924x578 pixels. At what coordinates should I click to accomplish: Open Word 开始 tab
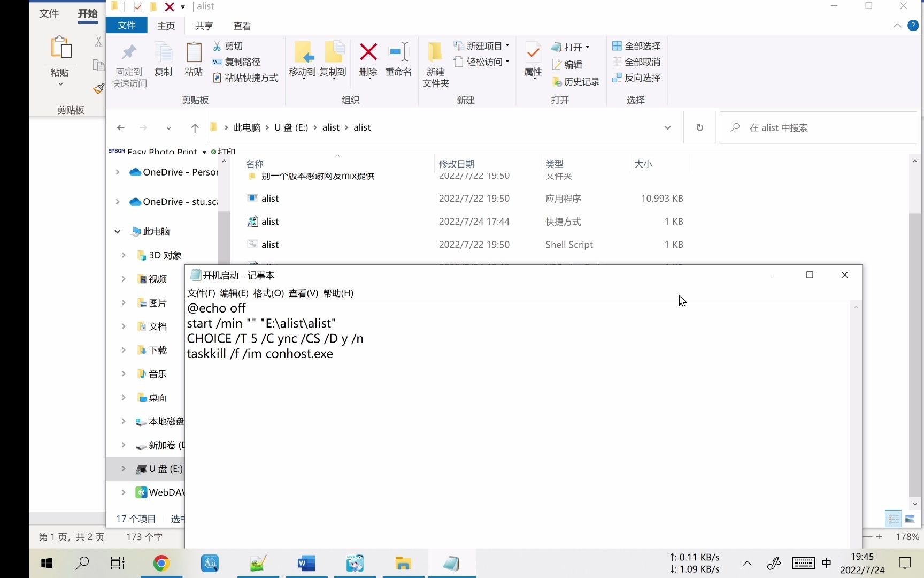(87, 13)
